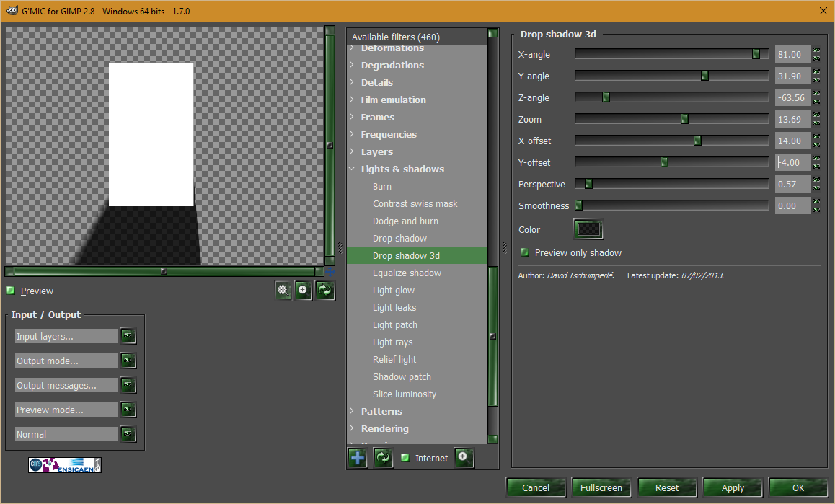Open the Input layers dropdown
835x504 pixels.
coord(128,336)
